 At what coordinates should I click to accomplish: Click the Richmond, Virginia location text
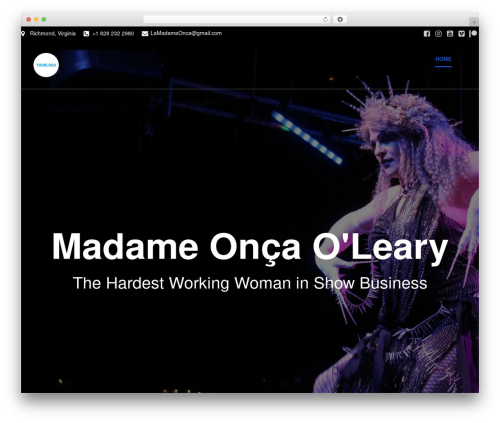(53, 34)
